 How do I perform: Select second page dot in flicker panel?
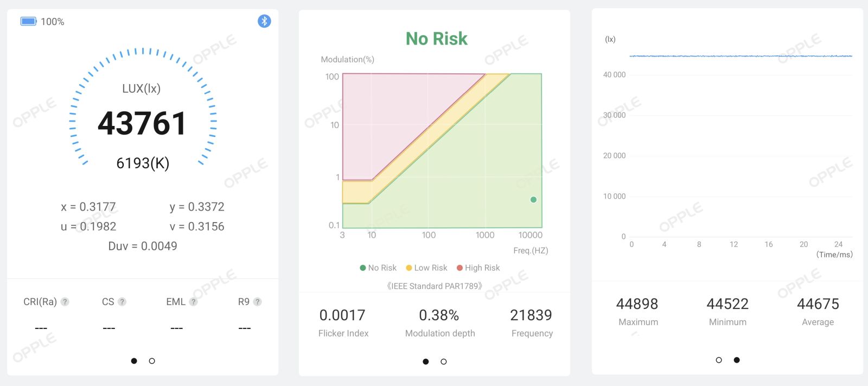pyautogui.click(x=444, y=362)
